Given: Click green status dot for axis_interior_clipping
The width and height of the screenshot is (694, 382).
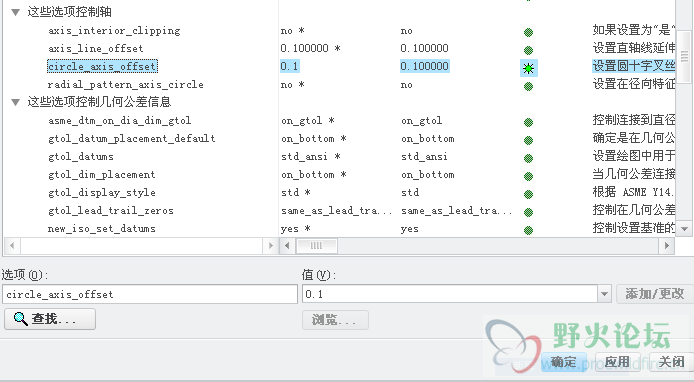Looking at the screenshot, I should click(x=528, y=32).
